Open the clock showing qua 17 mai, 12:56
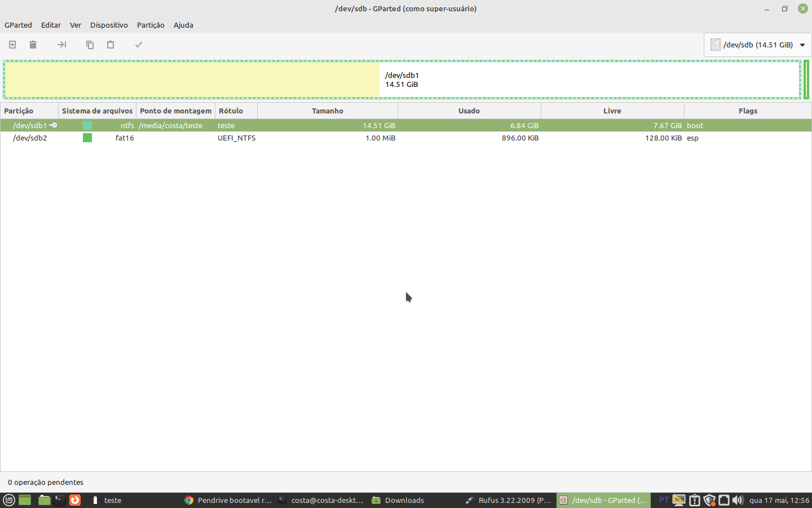The height and width of the screenshot is (508, 812). 779,500
